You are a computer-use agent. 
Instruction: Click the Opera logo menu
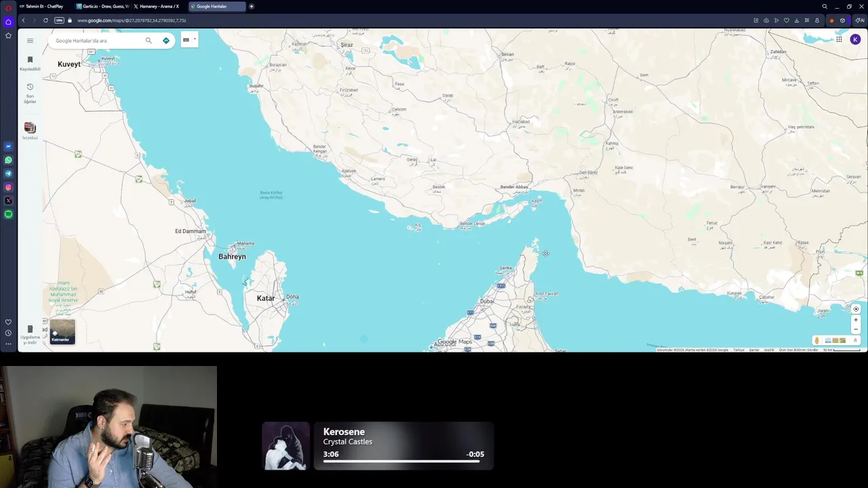click(8, 7)
